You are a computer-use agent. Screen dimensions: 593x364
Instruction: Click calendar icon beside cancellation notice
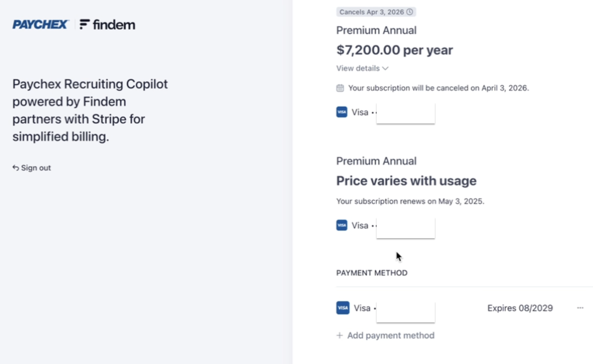click(340, 88)
